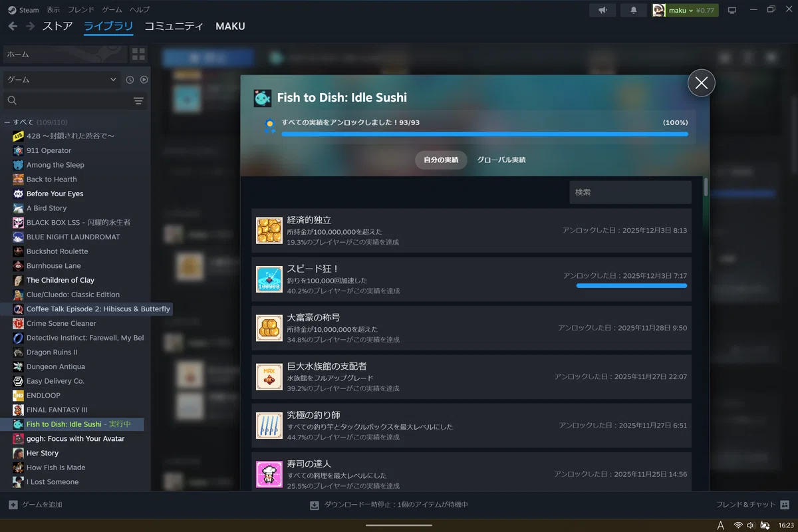Click the maku profile avatar
Screen dimensions: 798x532
(x=658, y=10)
